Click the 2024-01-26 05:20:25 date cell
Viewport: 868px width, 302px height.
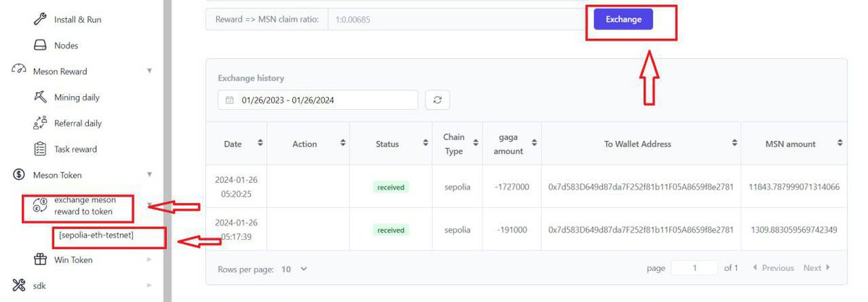(x=237, y=187)
